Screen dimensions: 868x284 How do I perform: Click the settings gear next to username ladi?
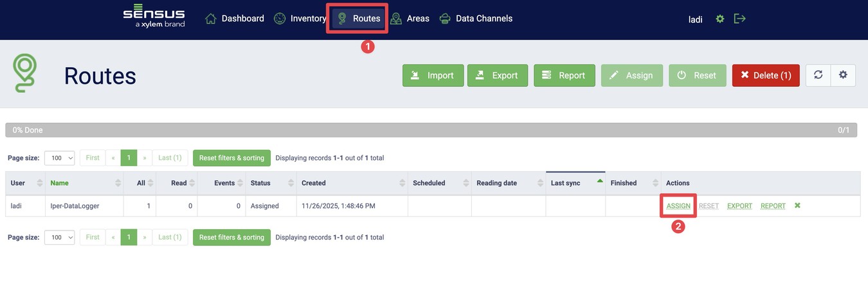720,19
